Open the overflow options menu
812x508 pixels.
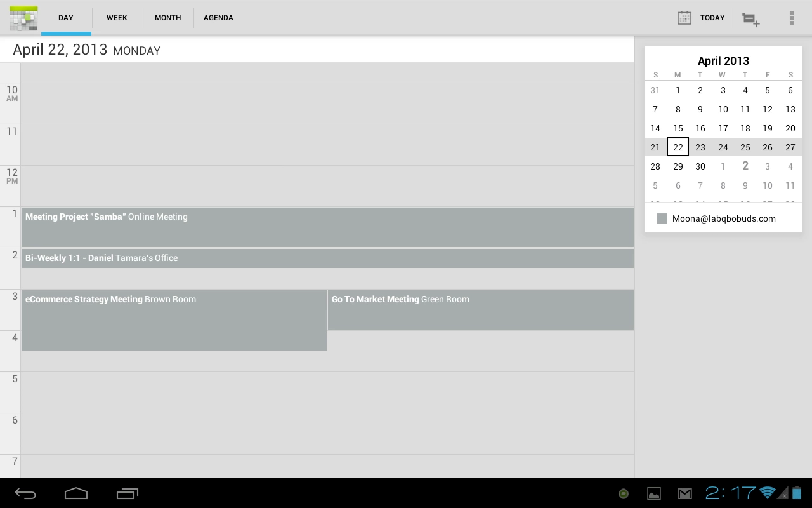(791, 18)
